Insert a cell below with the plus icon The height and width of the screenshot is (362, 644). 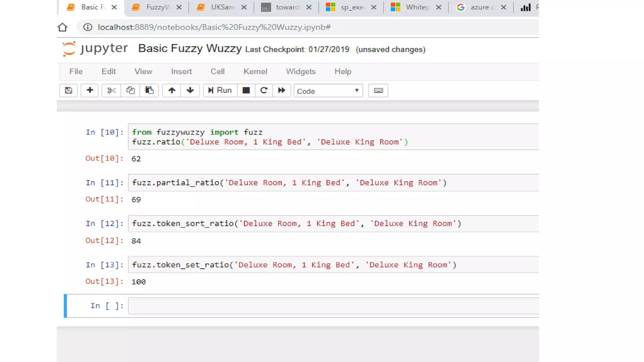(90, 90)
